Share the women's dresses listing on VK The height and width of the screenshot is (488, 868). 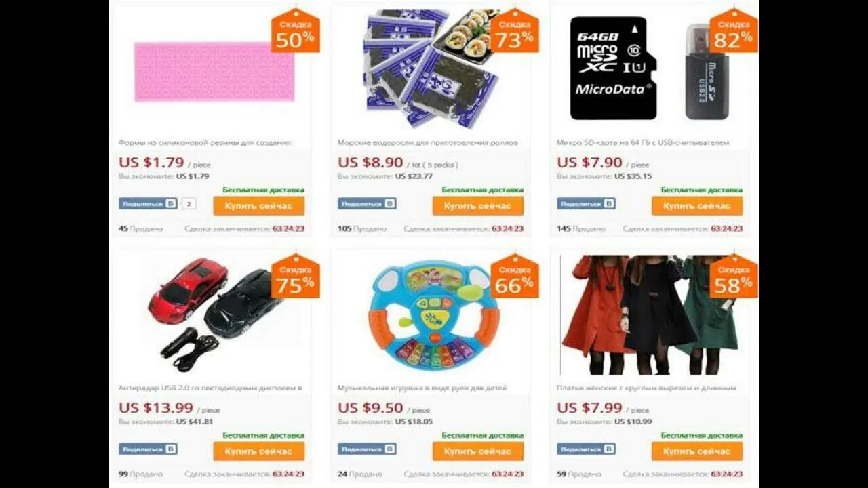tap(586, 449)
